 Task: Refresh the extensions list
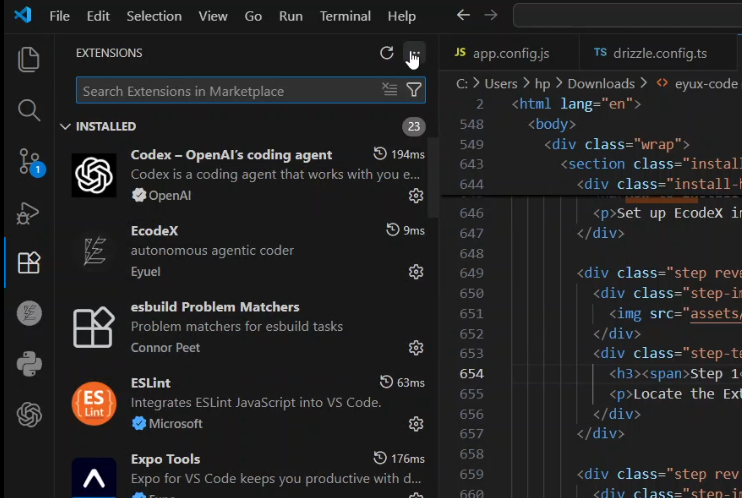point(387,53)
